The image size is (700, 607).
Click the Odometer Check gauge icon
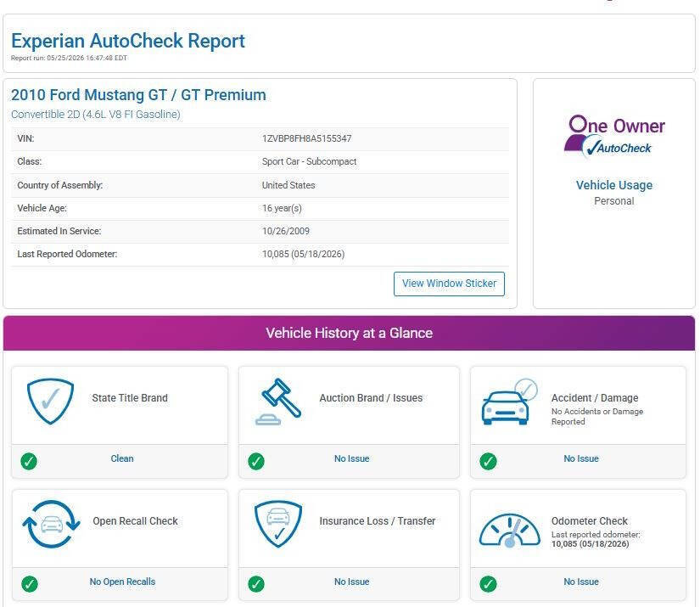pos(509,530)
